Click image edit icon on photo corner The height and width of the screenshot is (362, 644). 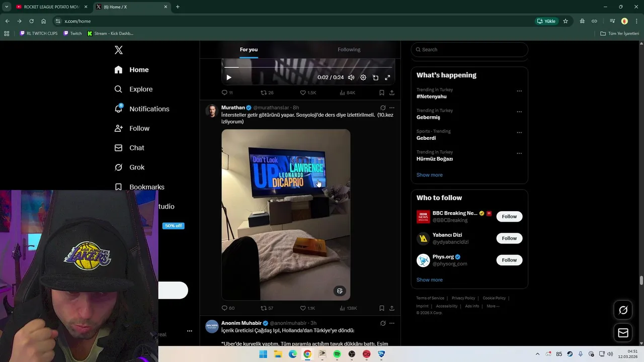click(x=340, y=291)
